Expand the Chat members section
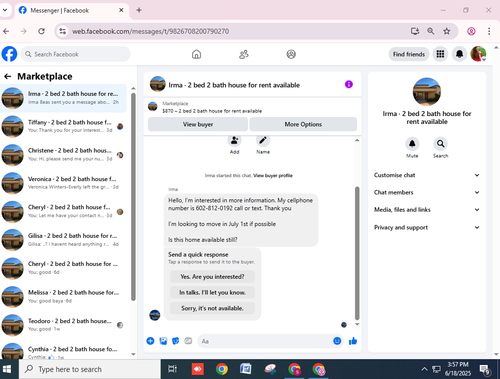500x379 pixels. (427, 192)
